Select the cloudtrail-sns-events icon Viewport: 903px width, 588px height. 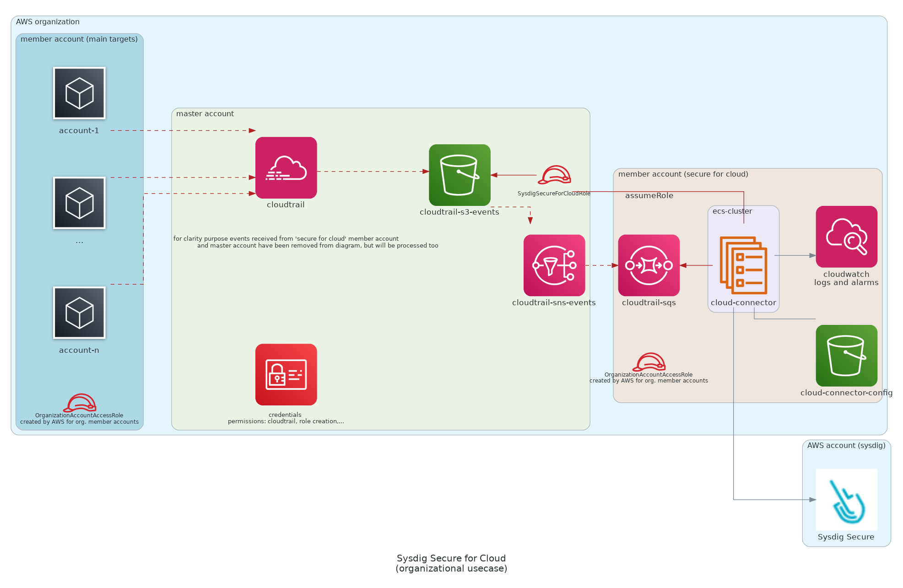tap(554, 265)
